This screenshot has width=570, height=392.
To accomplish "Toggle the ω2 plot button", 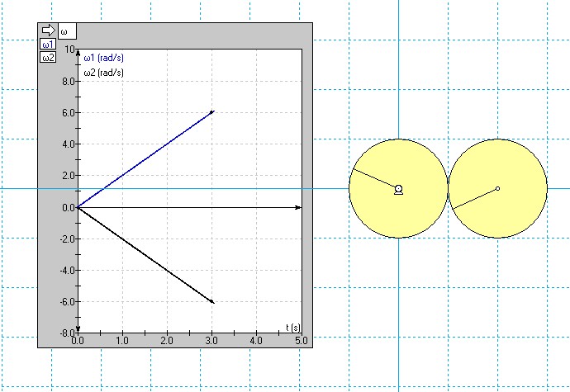I will click(48, 57).
